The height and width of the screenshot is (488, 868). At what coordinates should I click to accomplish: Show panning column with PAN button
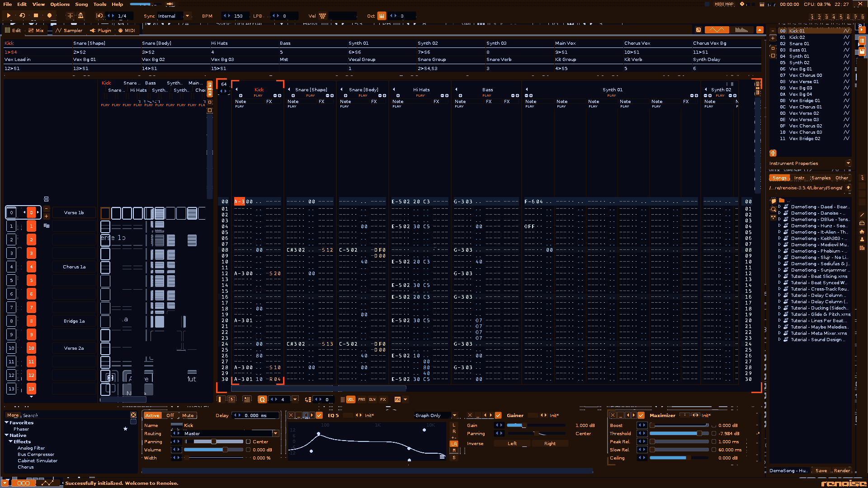[x=362, y=399]
